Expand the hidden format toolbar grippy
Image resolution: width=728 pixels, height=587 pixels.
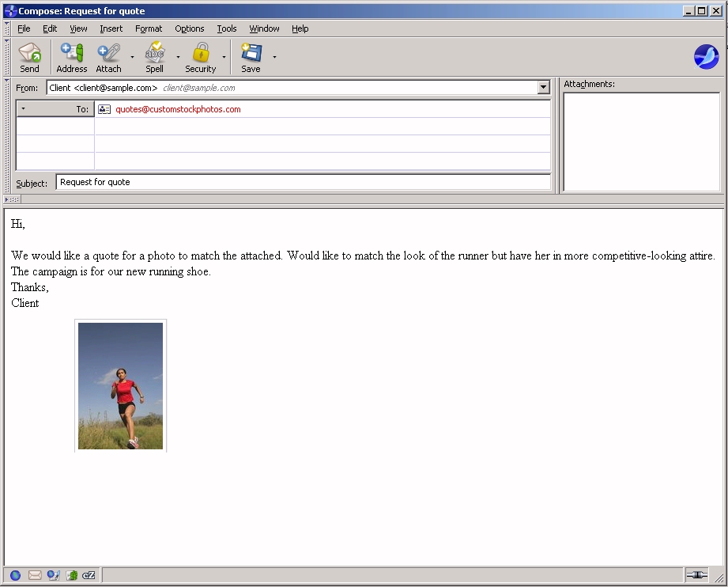(x=12, y=199)
